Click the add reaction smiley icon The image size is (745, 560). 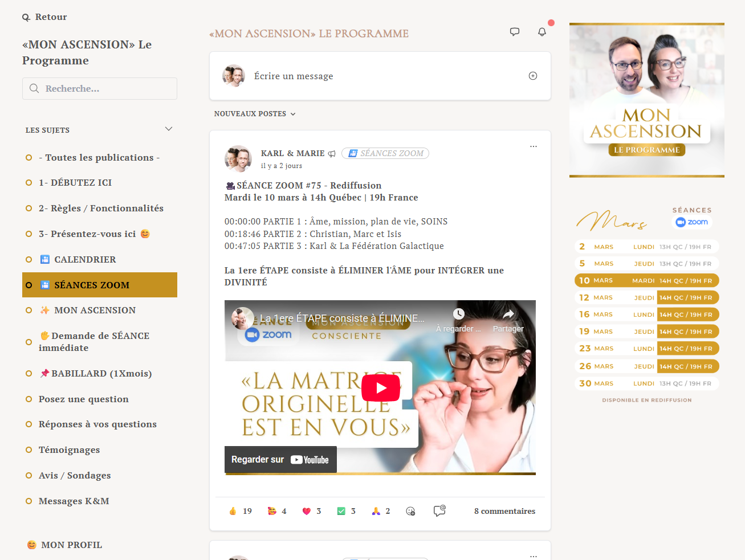[410, 512]
